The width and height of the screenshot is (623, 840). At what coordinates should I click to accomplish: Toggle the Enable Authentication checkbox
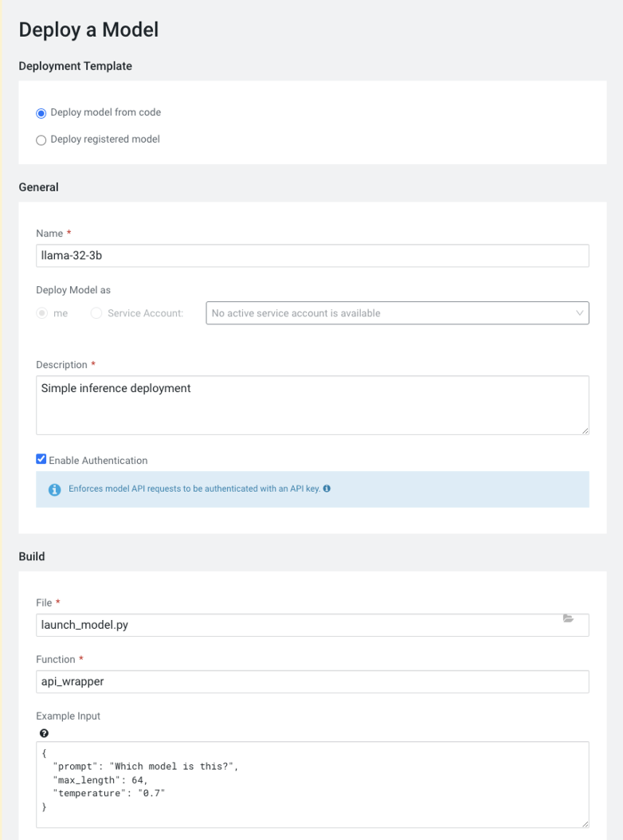click(x=41, y=460)
